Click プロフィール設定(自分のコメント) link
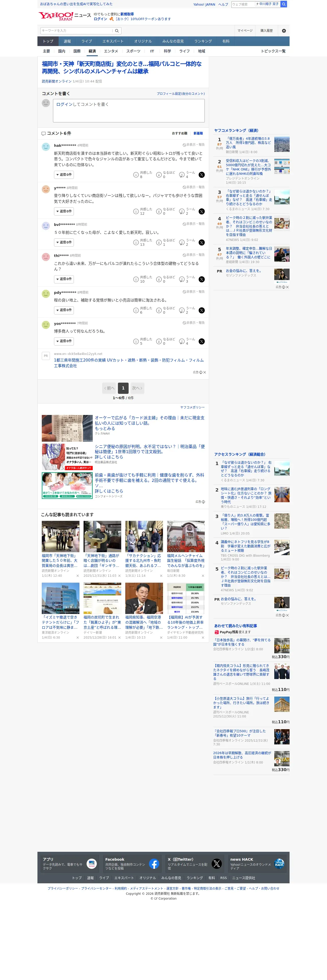 (x=181, y=94)
